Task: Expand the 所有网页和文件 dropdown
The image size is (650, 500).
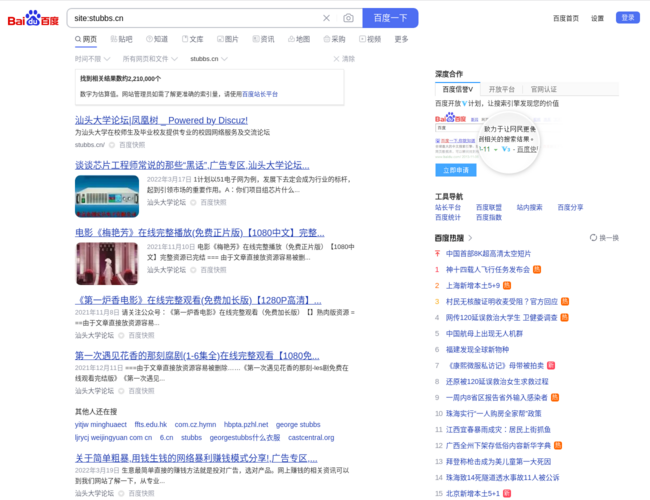Action: tap(150, 59)
